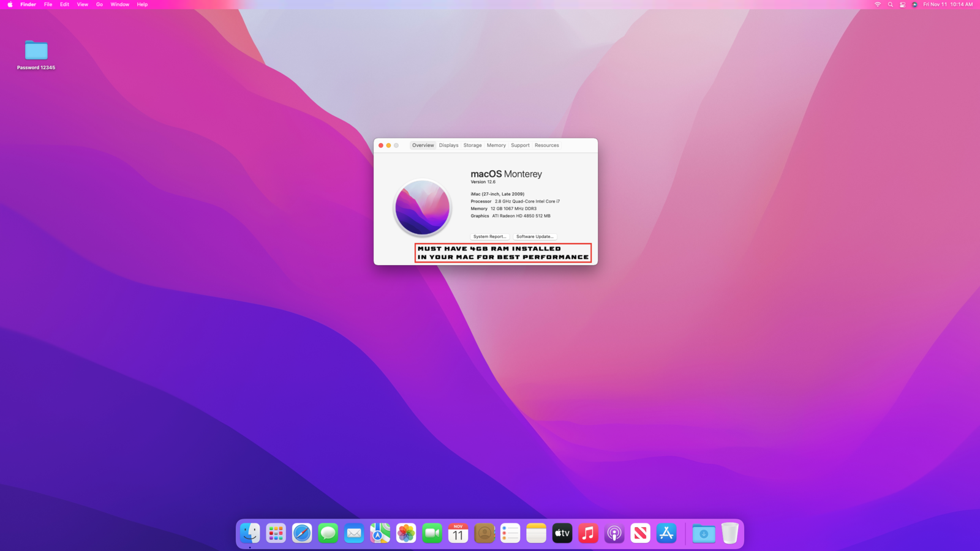
Task: Open the News app in the Dock
Action: pos(640,533)
